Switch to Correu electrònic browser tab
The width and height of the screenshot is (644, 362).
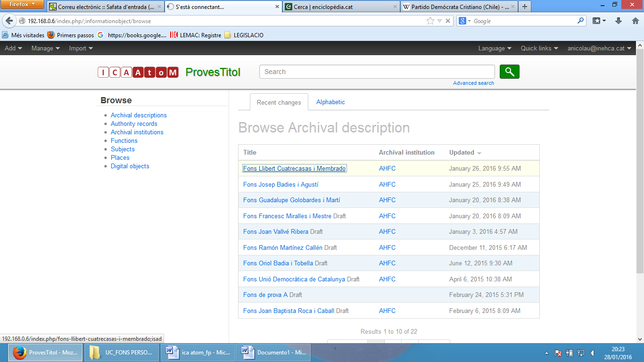[x=106, y=7]
